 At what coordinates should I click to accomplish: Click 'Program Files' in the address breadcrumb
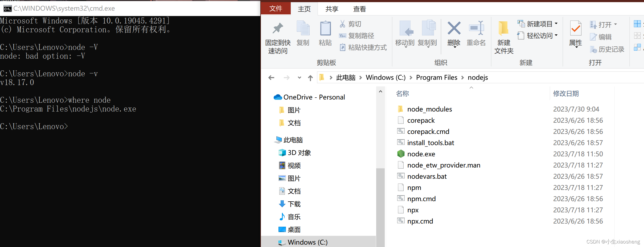pos(437,77)
